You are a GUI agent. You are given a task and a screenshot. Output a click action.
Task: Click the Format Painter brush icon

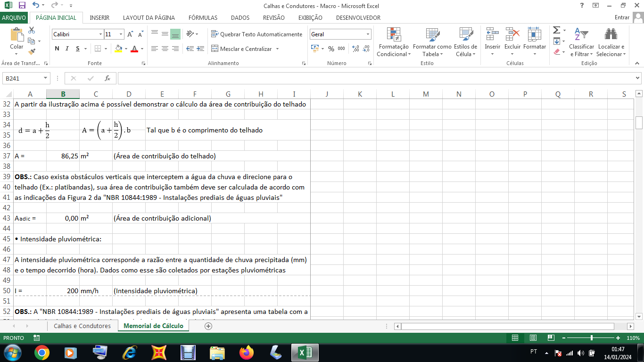pos(32,52)
